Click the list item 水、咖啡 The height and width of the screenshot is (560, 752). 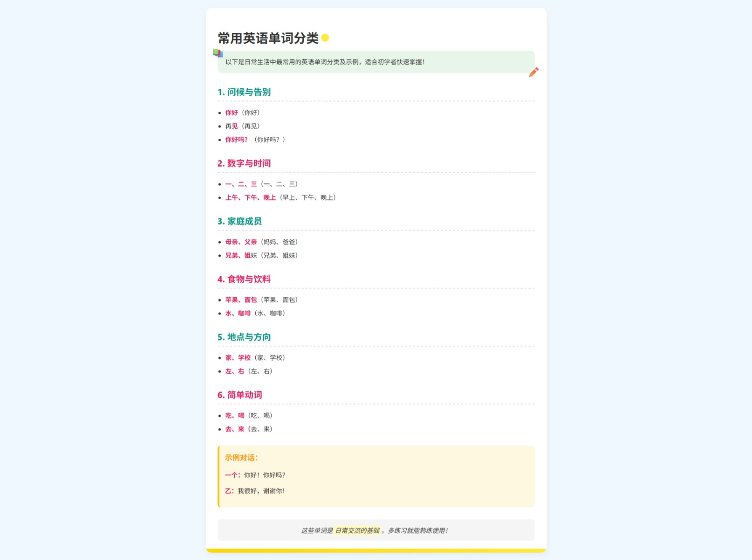click(x=255, y=313)
